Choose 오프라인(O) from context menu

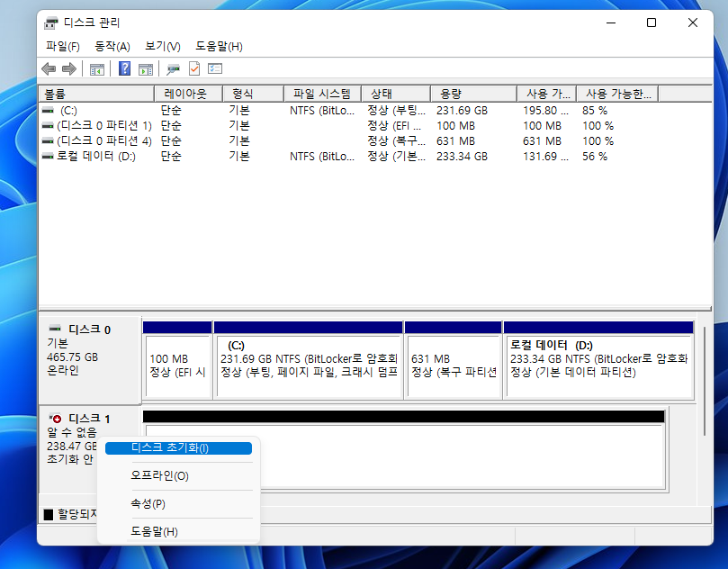(179, 475)
